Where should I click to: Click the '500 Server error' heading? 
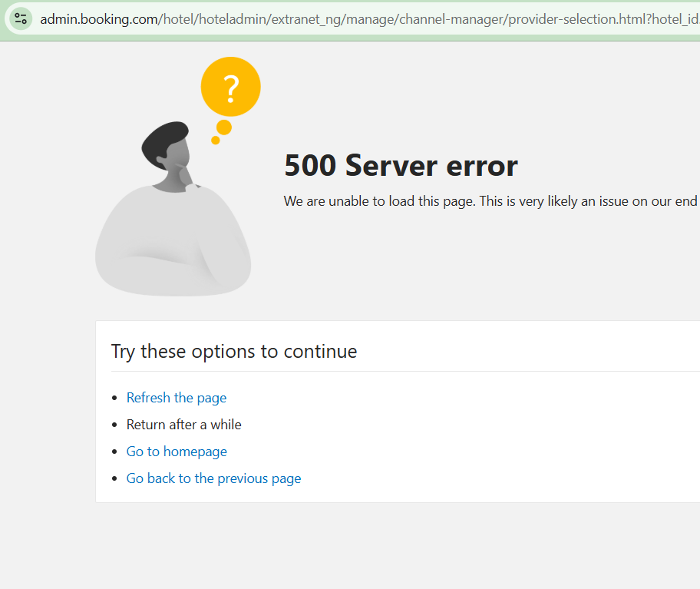click(x=401, y=166)
